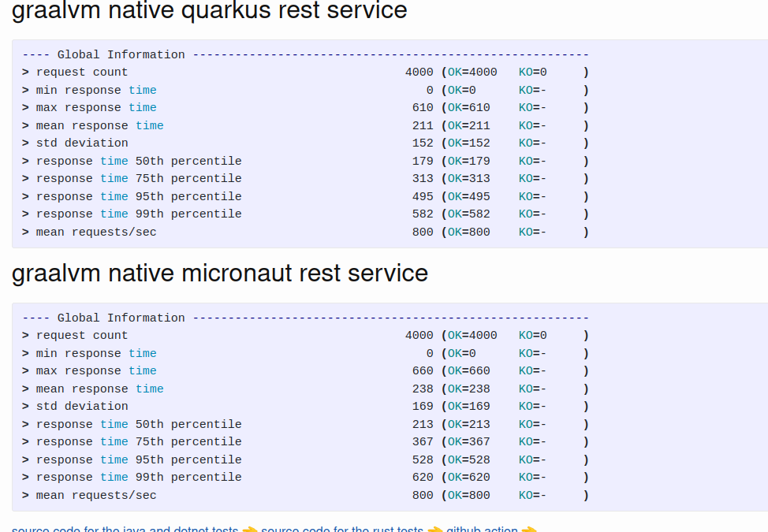
Task: Click 'OK=4000' in the quarkus request count row
Action: coord(472,73)
